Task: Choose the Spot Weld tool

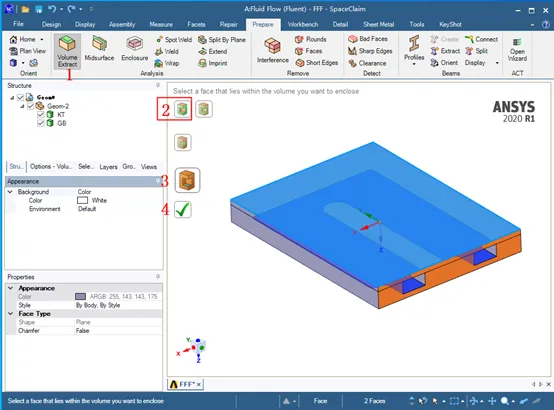Action: pos(174,40)
